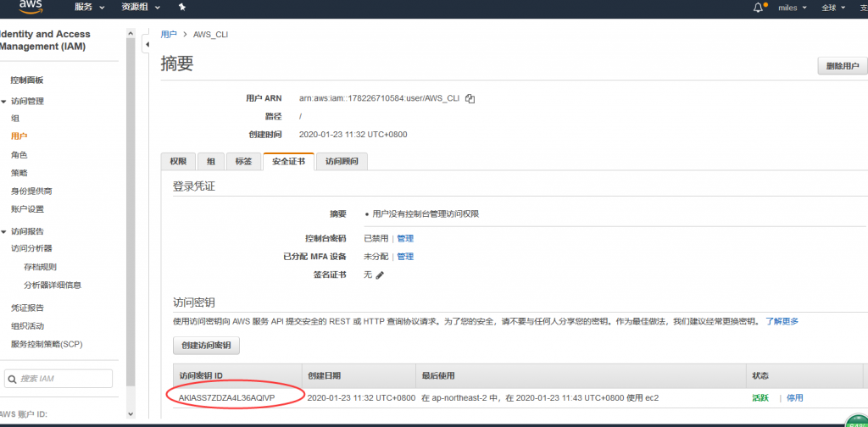The height and width of the screenshot is (427, 868).
Task: Collapse the side navigation with the arrow handle
Action: (147, 44)
